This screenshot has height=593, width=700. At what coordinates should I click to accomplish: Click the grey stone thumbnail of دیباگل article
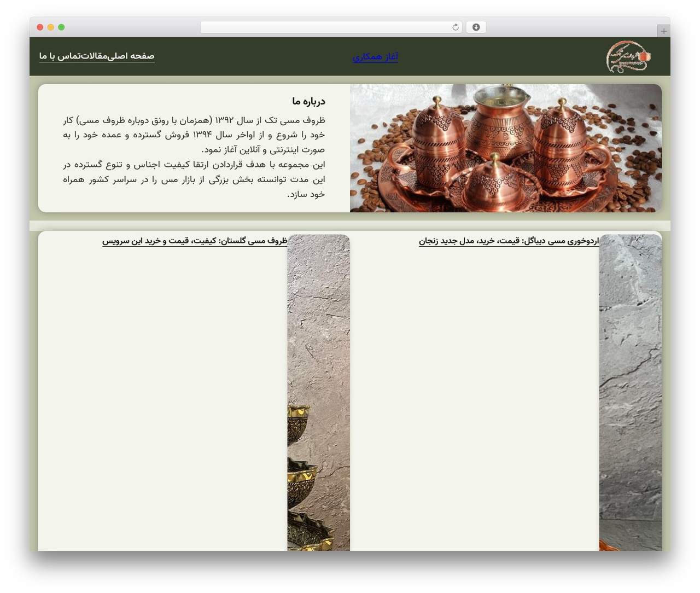631,393
